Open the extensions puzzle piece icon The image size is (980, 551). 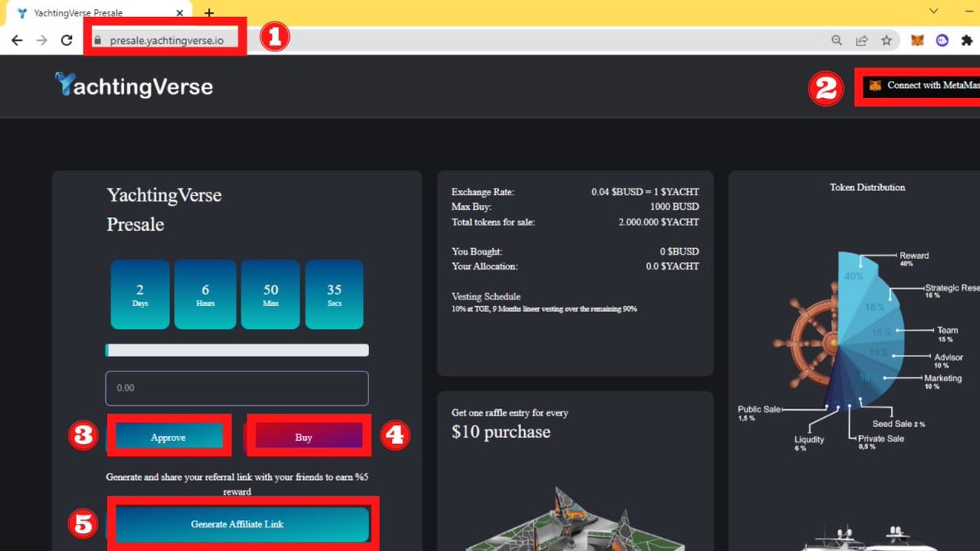point(967,40)
